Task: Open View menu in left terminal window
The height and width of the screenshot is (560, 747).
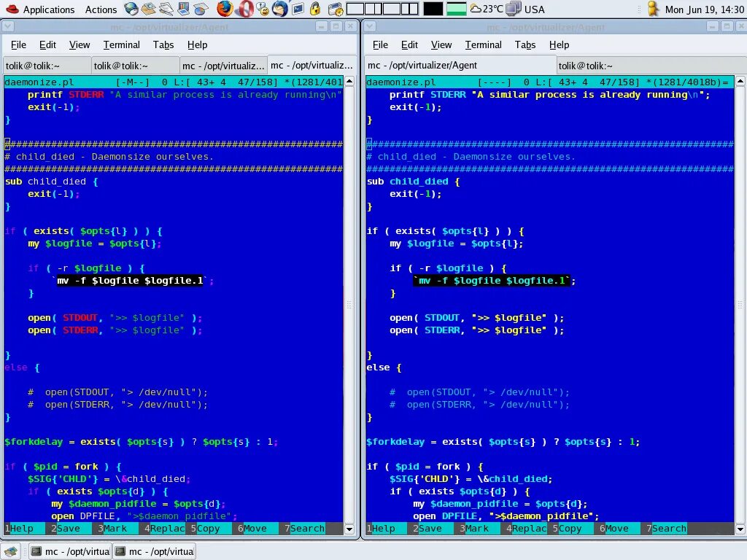Action: [79, 44]
